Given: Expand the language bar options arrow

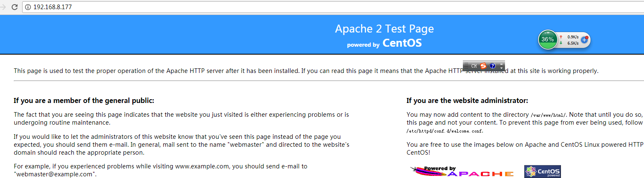Looking at the screenshot, I should 501,68.
